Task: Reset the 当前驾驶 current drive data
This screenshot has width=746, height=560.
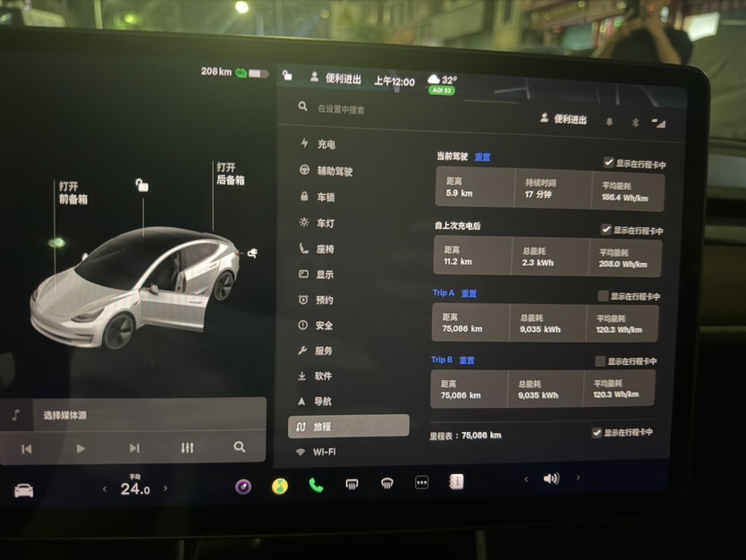Action: pos(482,157)
